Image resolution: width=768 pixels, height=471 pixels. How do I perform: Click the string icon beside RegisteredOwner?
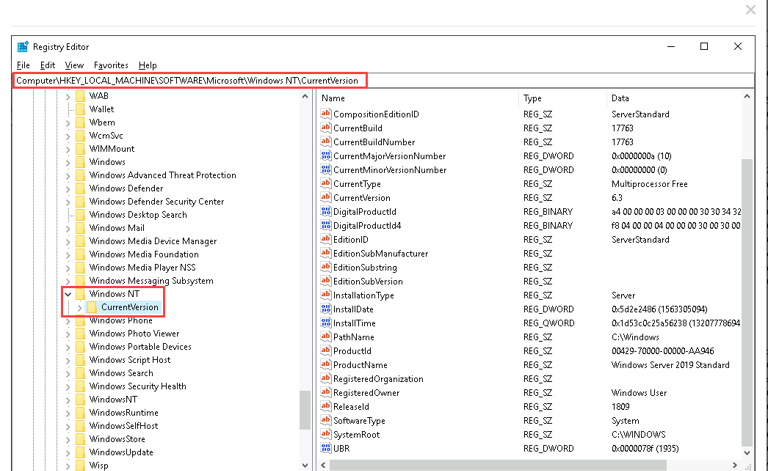pyautogui.click(x=326, y=392)
